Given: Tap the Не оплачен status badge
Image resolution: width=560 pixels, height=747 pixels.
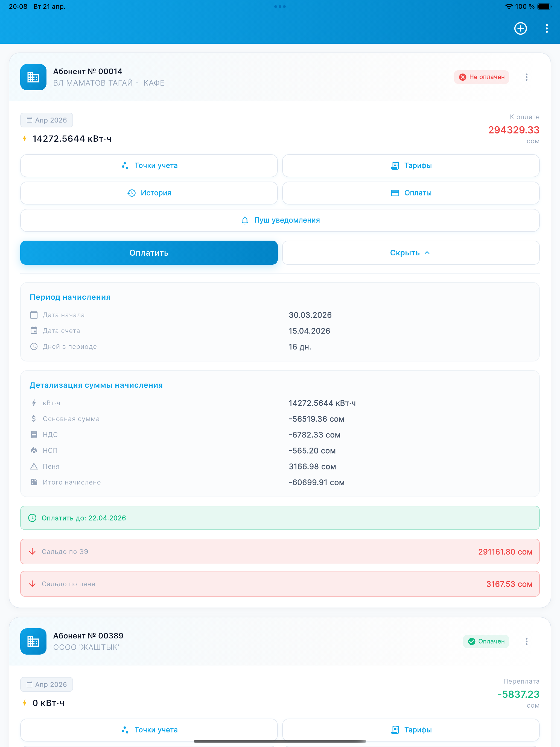Looking at the screenshot, I should click(x=481, y=77).
